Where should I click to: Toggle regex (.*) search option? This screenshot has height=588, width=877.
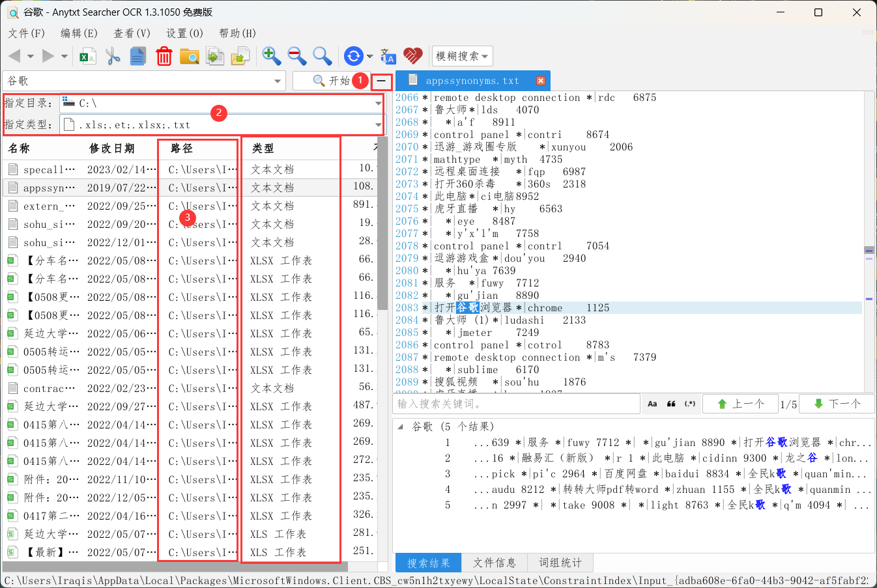tap(690, 404)
